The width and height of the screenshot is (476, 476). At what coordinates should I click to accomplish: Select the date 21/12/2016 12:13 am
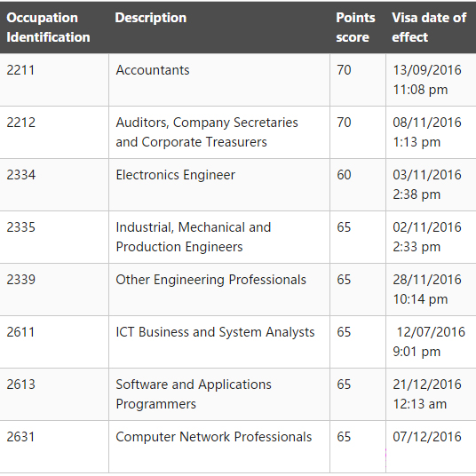click(427, 394)
